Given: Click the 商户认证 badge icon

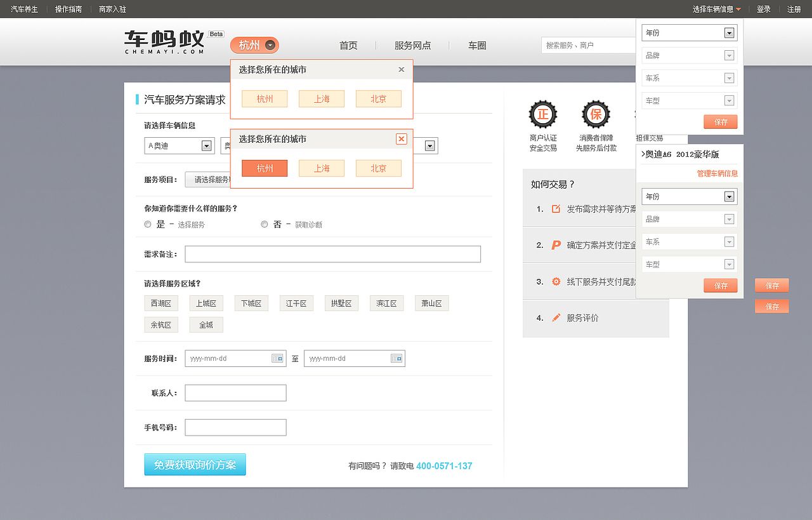Looking at the screenshot, I should tap(543, 114).
